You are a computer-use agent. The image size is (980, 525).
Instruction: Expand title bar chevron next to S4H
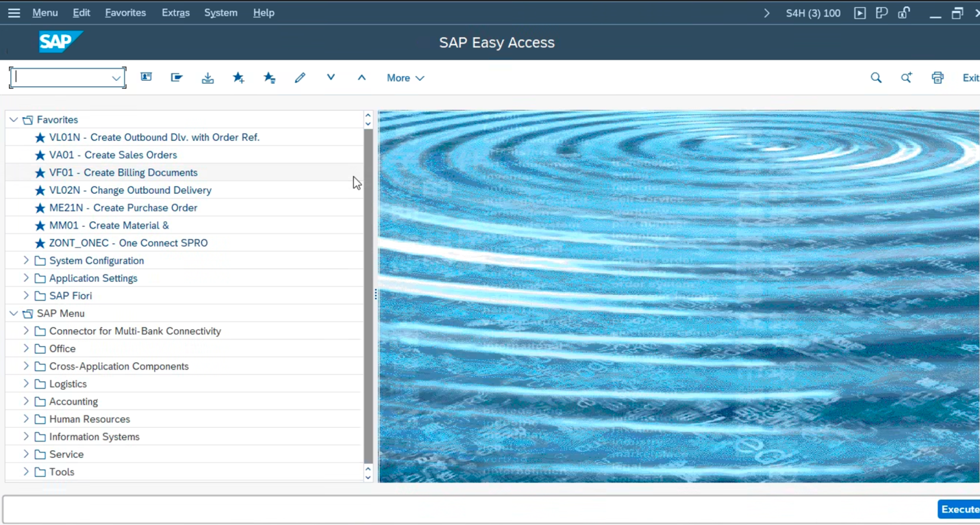point(766,13)
